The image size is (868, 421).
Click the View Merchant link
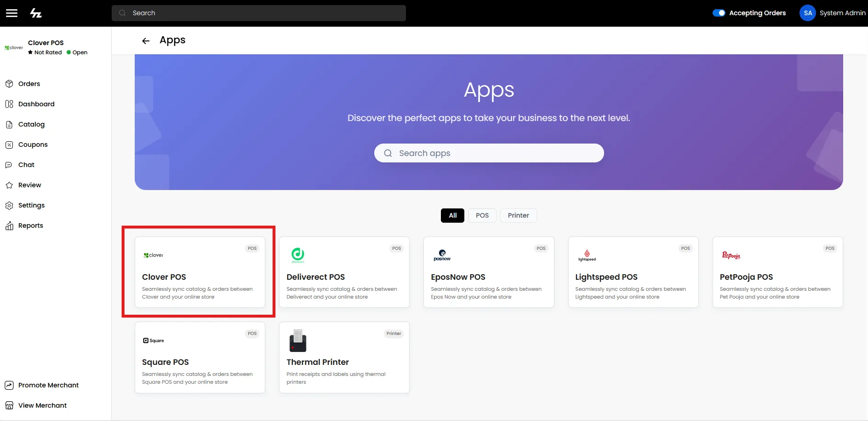point(42,405)
